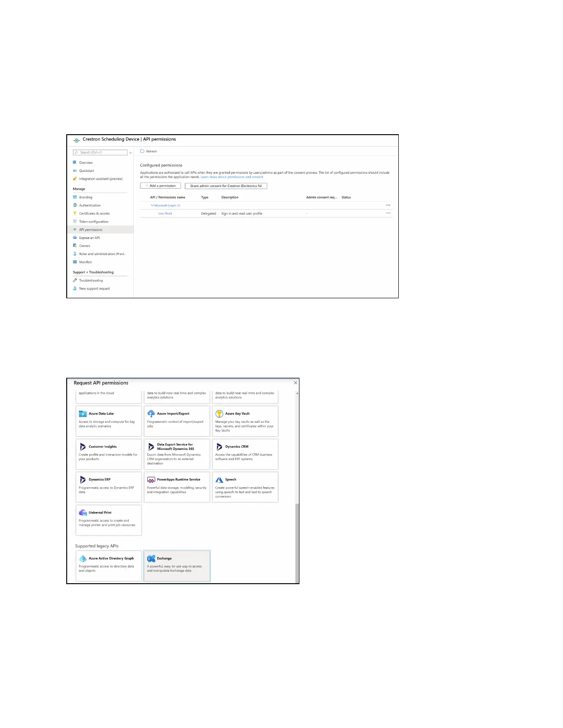Click the scrollbar thumb in Request API permissions
This screenshot has width=563, height=728.
(297, 543)
